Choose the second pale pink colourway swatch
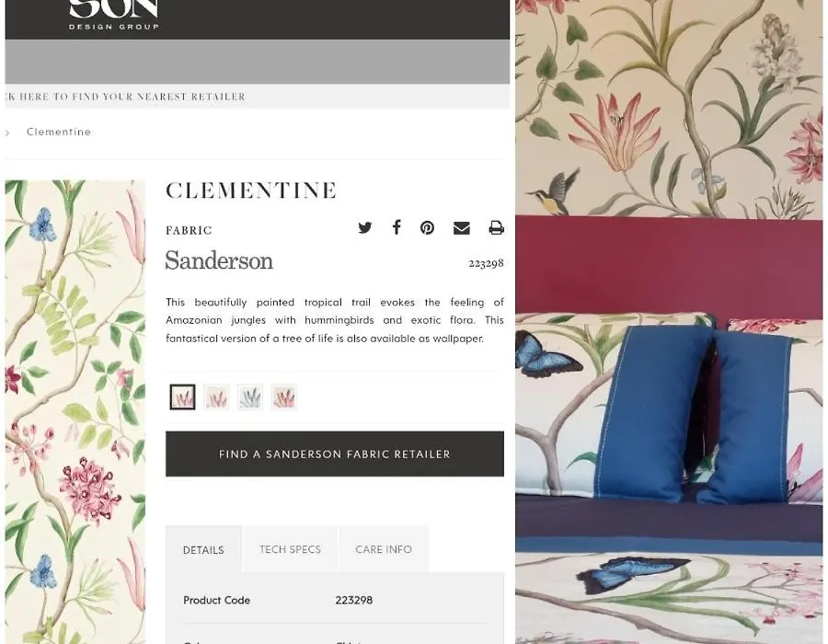The width and height of the screenshot is (828, 644). coord(216,397)
